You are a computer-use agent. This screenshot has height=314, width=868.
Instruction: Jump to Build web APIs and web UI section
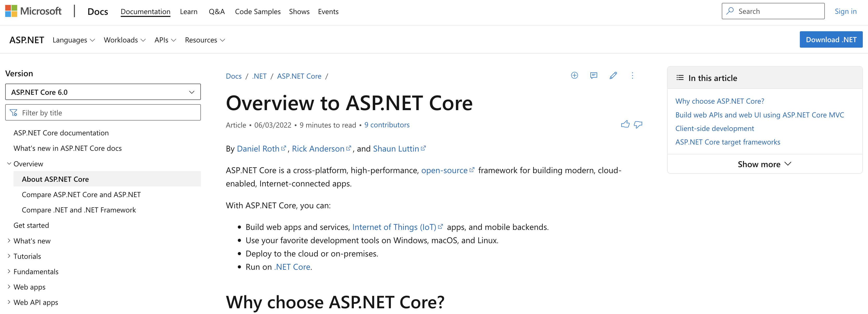(759, 115)
